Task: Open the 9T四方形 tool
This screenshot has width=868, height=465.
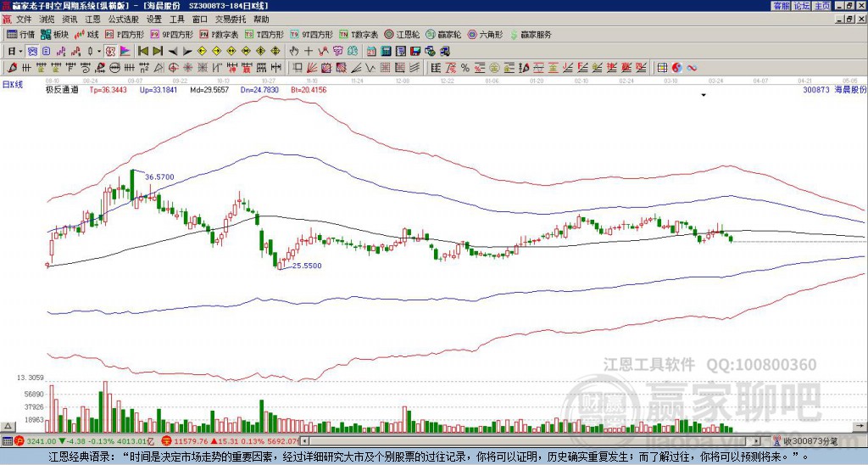Action: pos(312,34)
